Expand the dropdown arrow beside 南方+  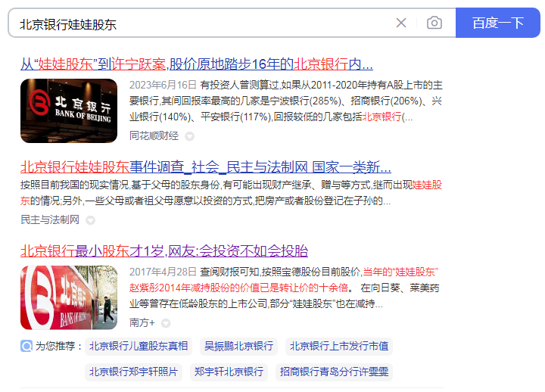point(166,323)
